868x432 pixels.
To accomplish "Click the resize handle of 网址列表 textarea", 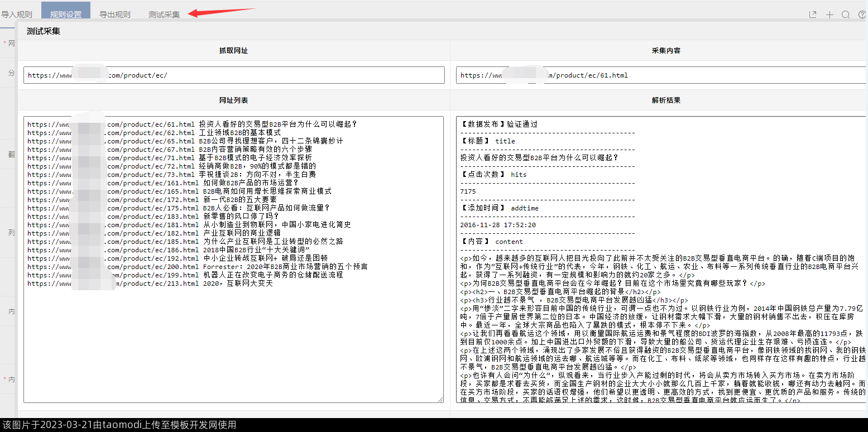I will [440, 400].
